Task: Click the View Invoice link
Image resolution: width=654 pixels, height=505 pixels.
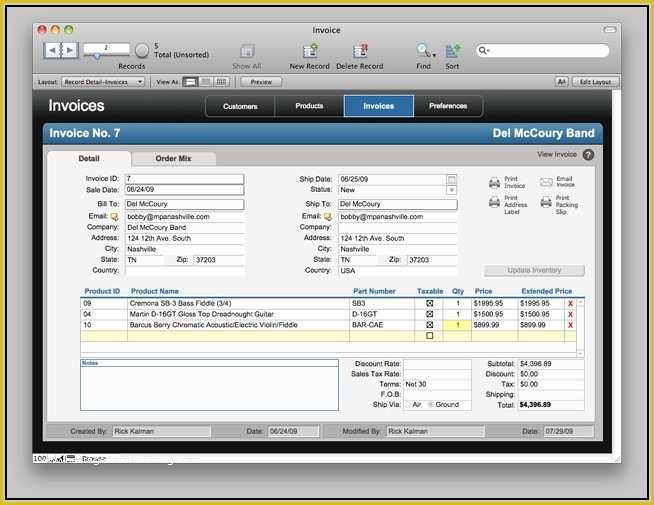Action: 557,154
